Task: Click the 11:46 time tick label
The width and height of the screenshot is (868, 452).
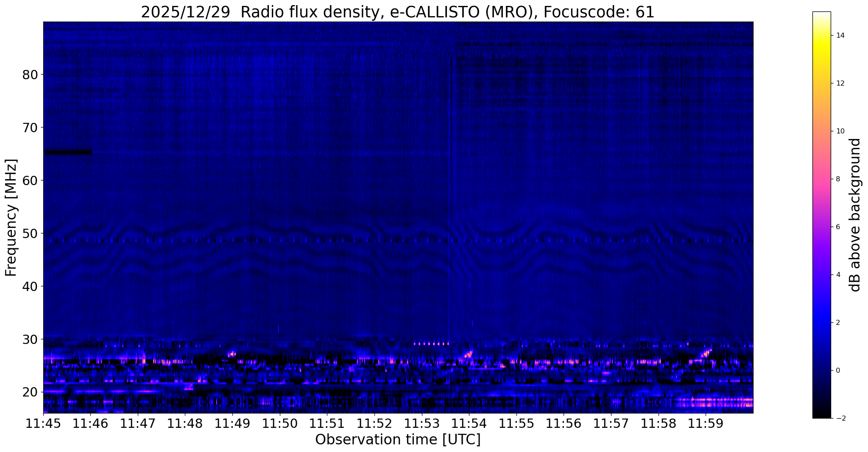Action: (x=90, y=423)
